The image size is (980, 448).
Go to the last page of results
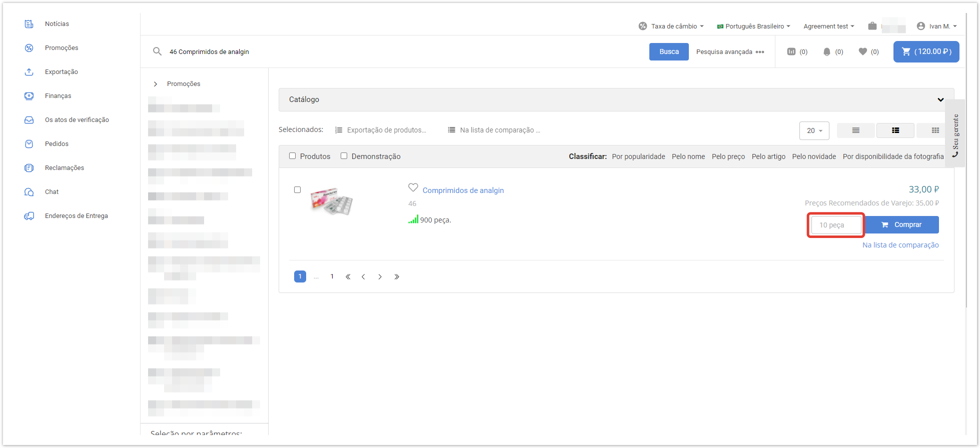pyautogui.click(x=397, y=276)
